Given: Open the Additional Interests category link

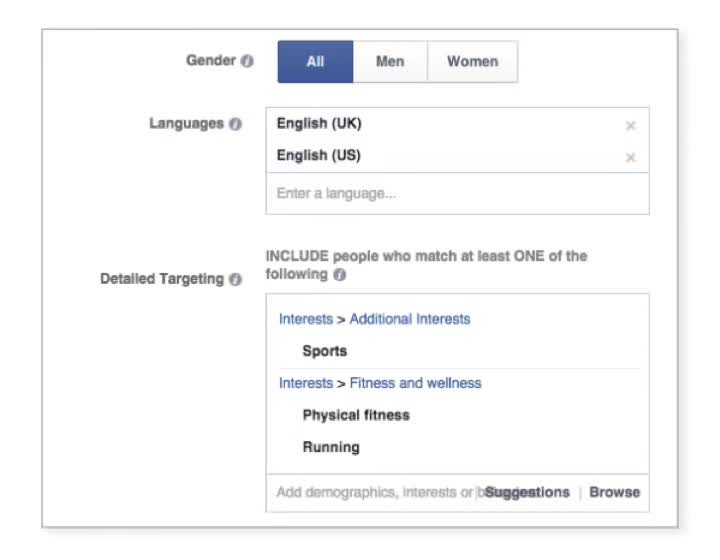Looking at the screenshot, I should (x=409, y=319).
